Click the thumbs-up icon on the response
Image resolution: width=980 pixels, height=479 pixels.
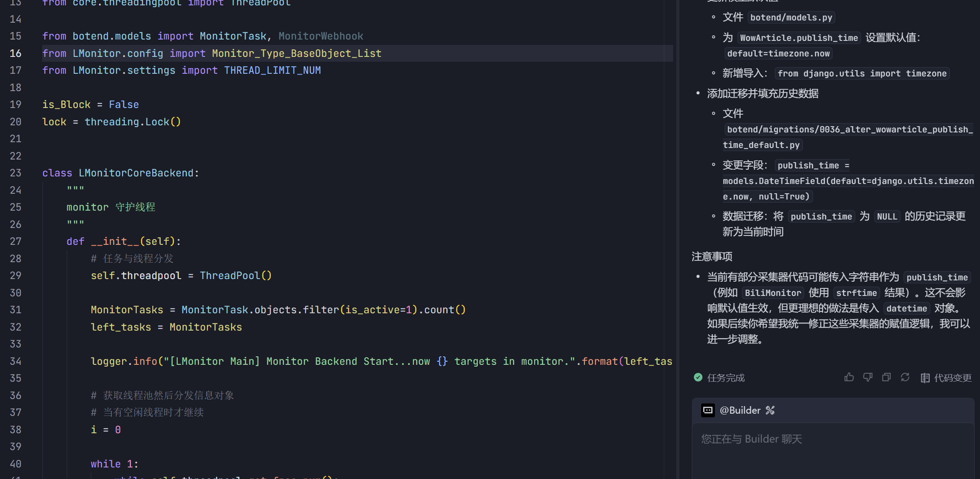pyautogui.click(x=849, y=377)
